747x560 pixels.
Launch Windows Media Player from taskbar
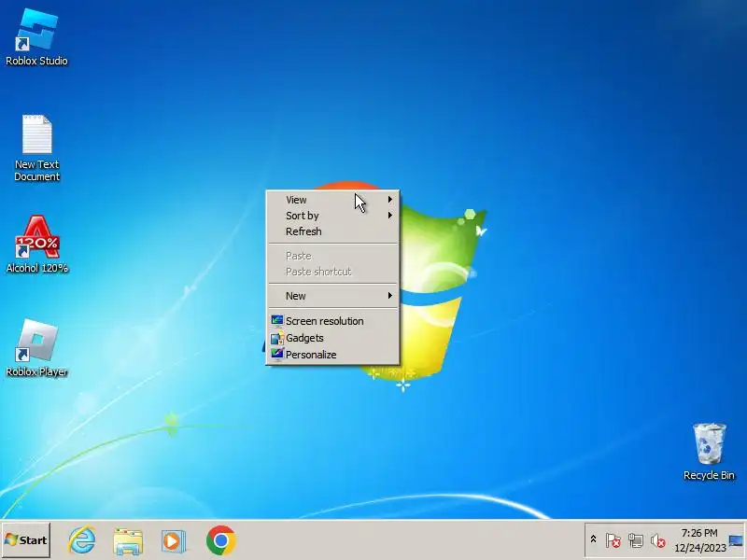point(174,541)
